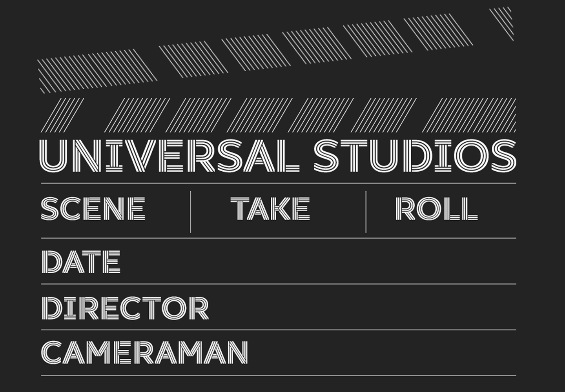Click the vertical divider between SCENE and TAKE
The height and width of the screenshot is (392, 565).
[x=190, y=212]
